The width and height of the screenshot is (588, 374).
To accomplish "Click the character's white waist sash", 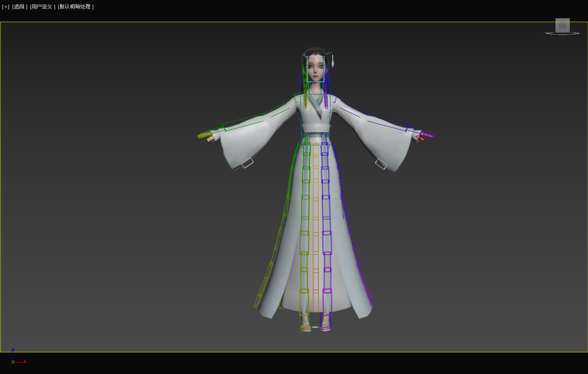I will (x=315, y=128).
